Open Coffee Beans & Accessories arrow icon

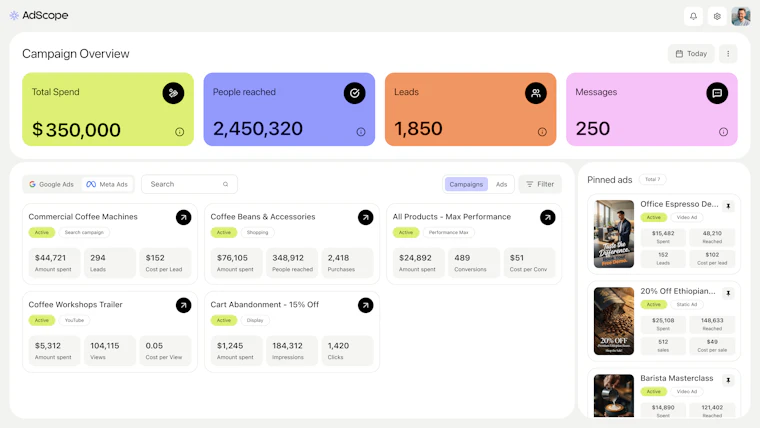(x=365, y=218)
